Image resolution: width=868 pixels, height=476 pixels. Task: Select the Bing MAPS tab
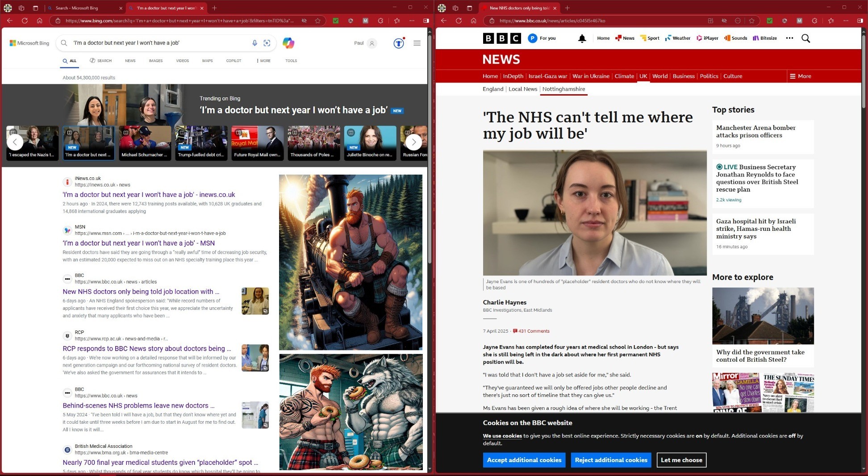pos(207,61)
